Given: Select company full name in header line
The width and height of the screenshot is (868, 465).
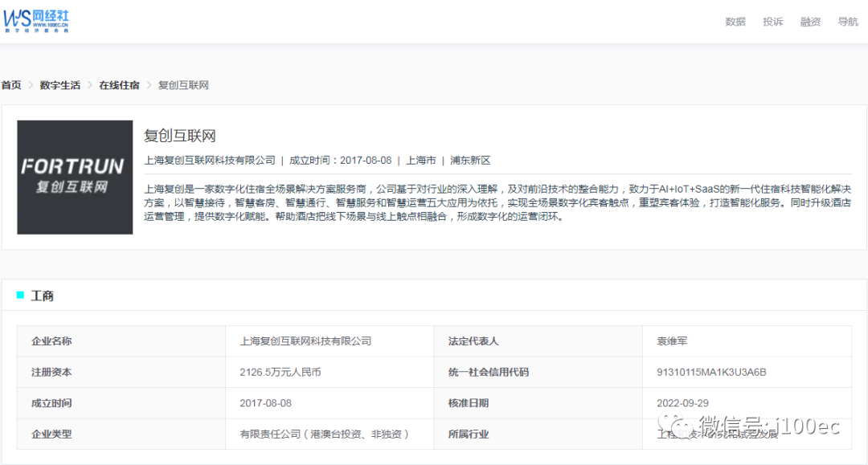Looking at the screenshot, I should [x=210, y=161].
